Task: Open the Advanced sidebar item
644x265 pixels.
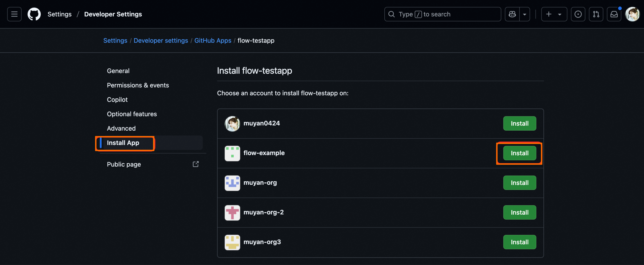Action: (121, 128)
